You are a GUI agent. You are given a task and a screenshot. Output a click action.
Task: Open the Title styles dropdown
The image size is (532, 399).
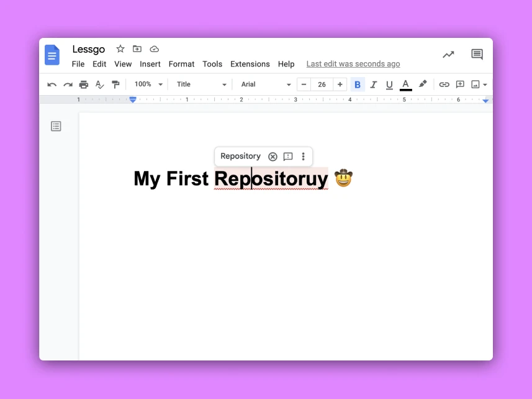pyautogui.click(x=200, y=84)
